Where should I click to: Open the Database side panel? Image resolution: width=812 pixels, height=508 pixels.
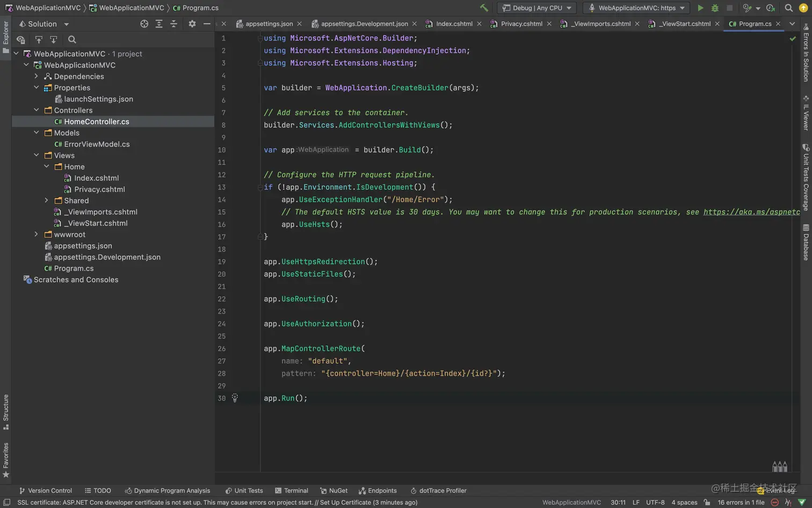point(806,242)
